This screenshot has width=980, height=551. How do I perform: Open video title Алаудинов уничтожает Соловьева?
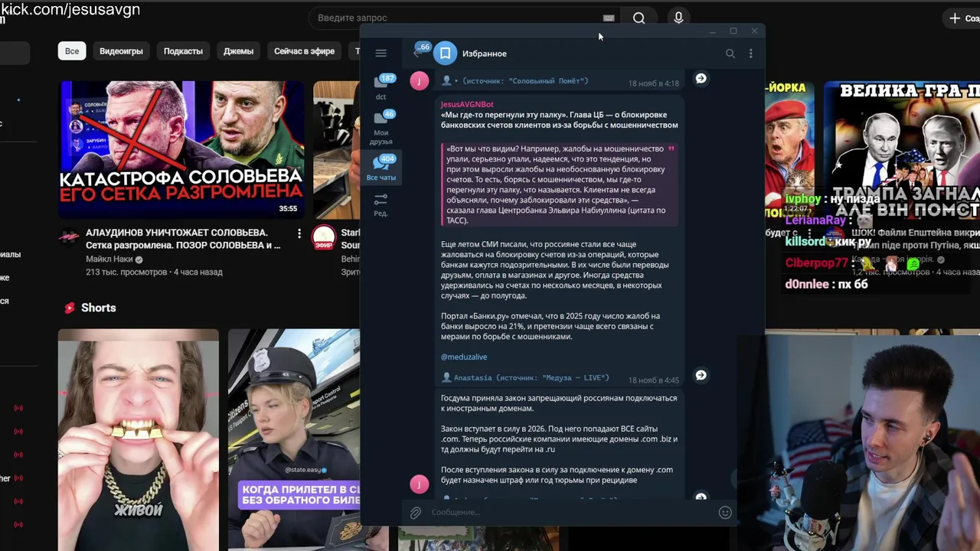click(x=182, y=239)
